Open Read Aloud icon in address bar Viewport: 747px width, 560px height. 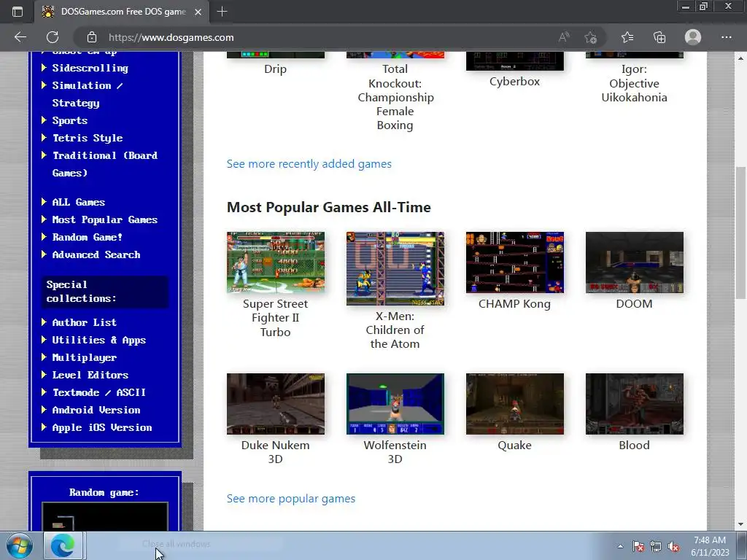(564, 37)
